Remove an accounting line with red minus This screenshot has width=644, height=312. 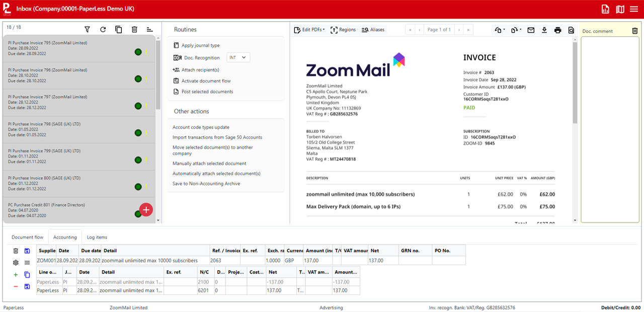(x=16, y=287)
